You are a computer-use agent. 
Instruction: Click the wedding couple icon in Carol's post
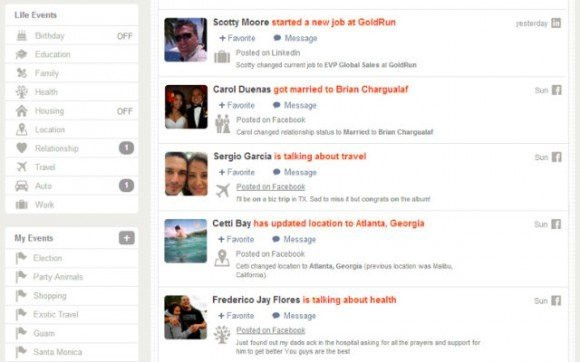(222, 124)
